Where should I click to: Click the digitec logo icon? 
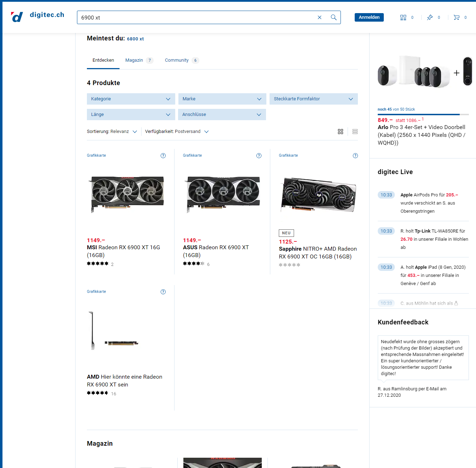[x=17, y=17]
